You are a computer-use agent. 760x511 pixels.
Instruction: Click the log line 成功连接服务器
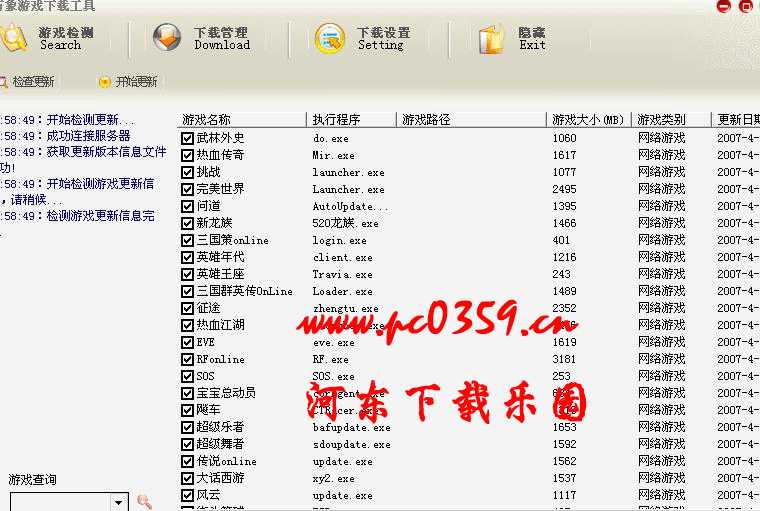89,136
